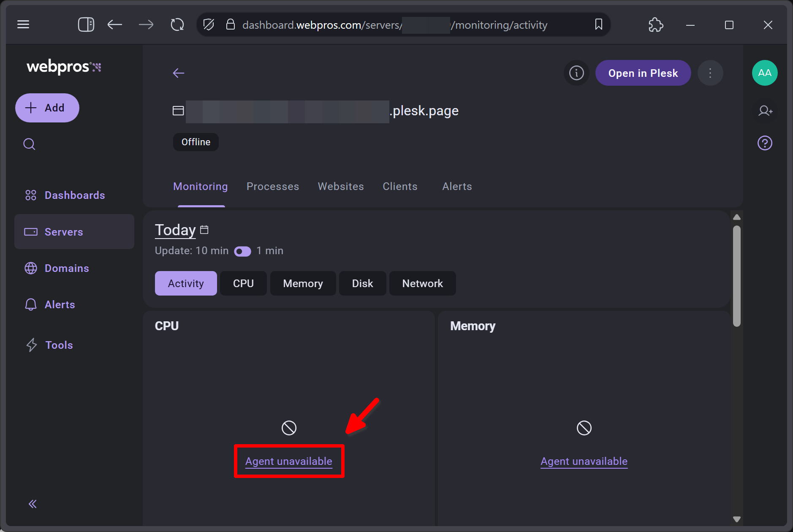793x532 pixels.
Task: Open the server info icon
Action: 576,73
